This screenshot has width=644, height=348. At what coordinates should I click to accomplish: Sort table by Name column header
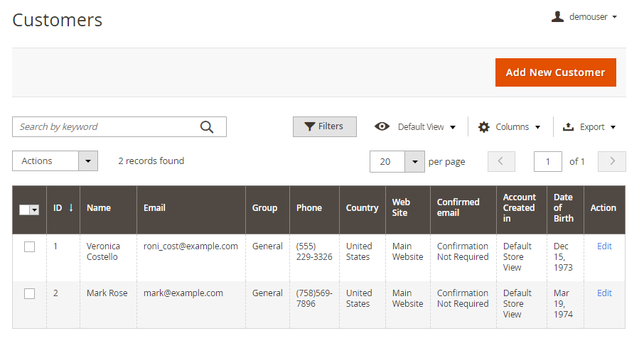coord(99,208)
